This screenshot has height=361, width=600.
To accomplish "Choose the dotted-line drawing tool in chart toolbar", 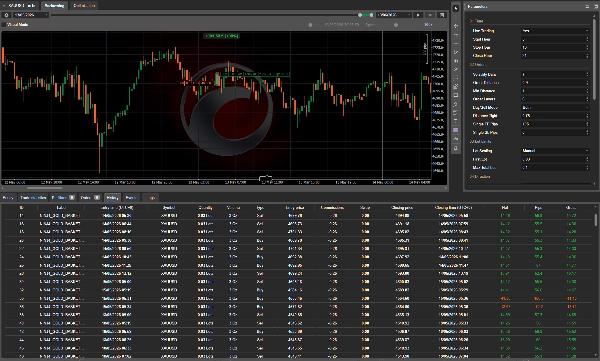I will tap(455, 78).
